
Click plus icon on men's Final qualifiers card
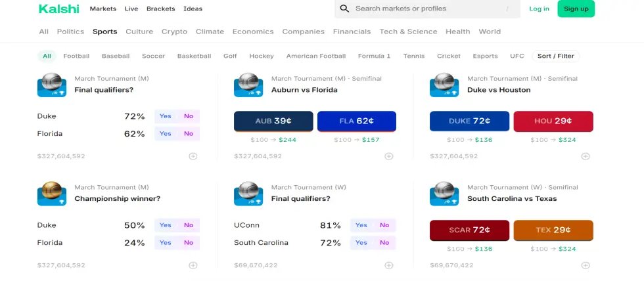[x=193, y=156]
